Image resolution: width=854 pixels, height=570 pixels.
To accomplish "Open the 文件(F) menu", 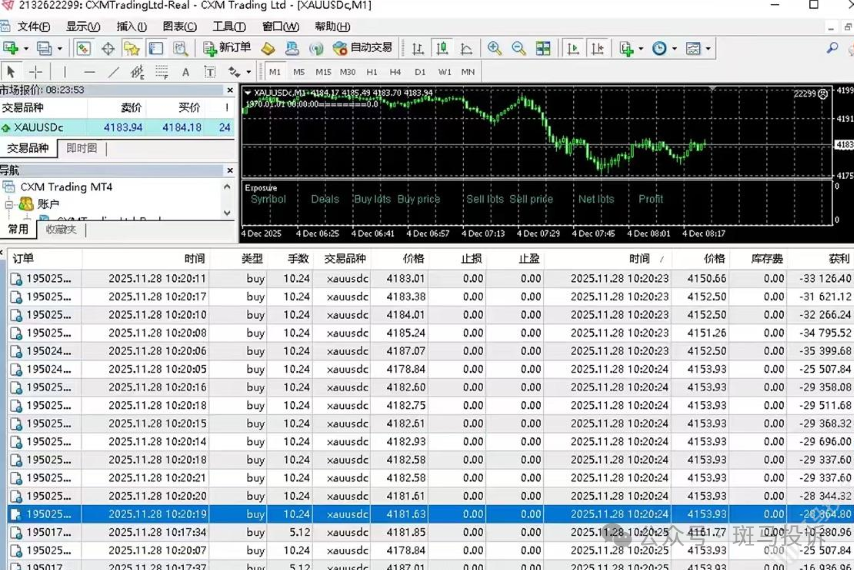I will pyautogui.click(x=32, y=27).
